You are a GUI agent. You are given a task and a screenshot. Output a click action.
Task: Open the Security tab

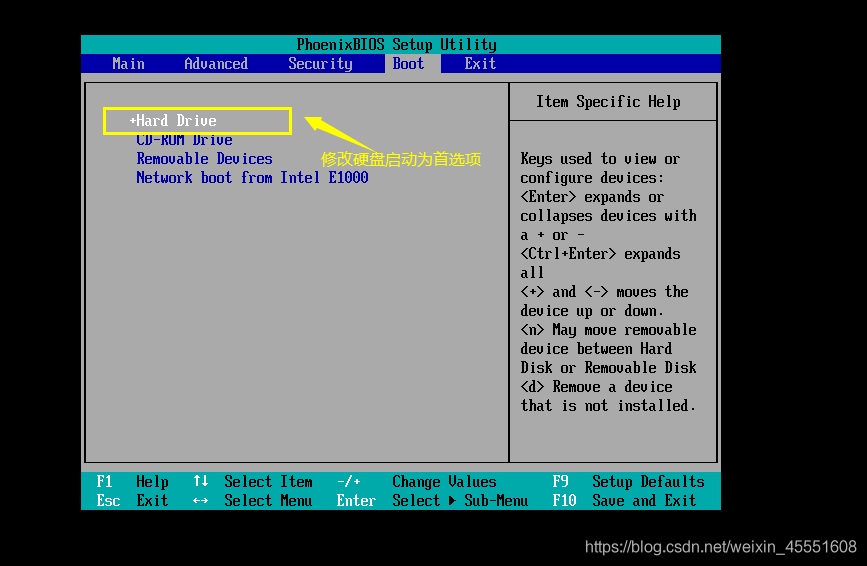[320, 64]
